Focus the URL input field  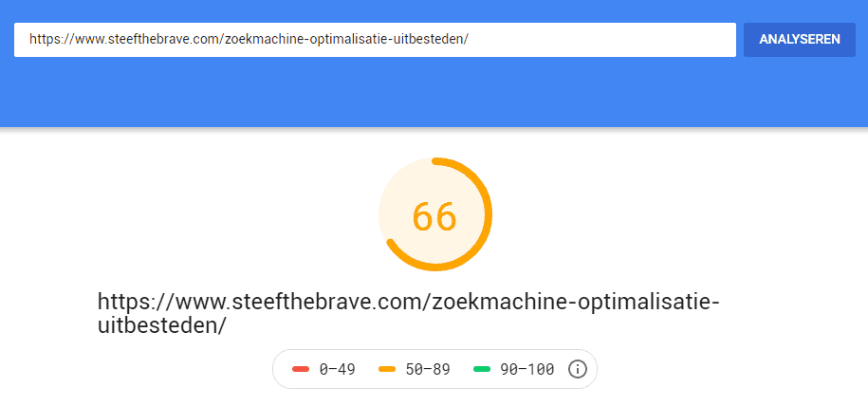click(375, 40)
